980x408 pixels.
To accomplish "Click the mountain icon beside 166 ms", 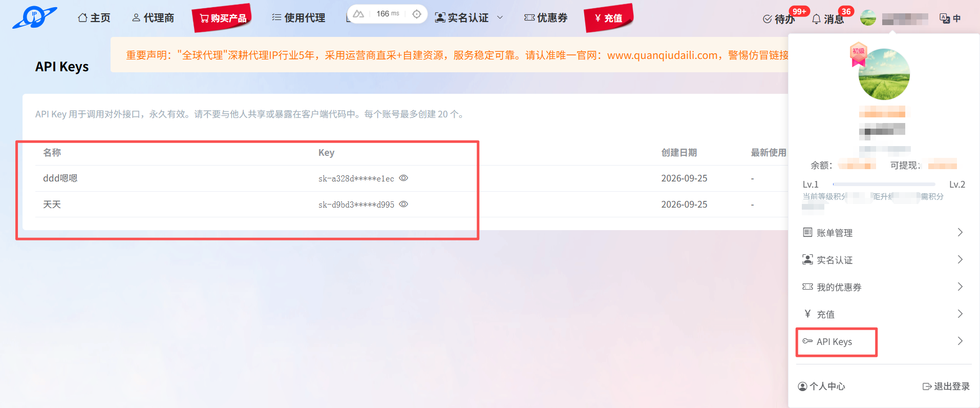I will coord(358,14).
